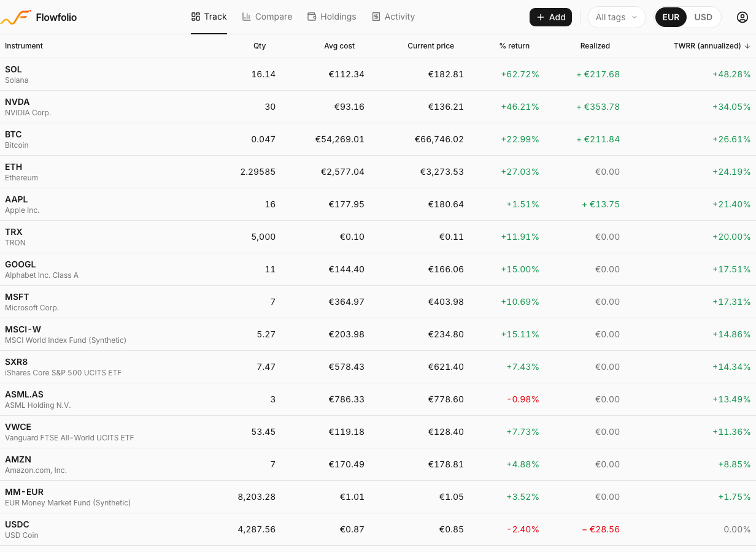This screenshot has height=552, width=756.
Task: Select the MSFT Microsoft Corp. instrument
Action: [378, 302]
